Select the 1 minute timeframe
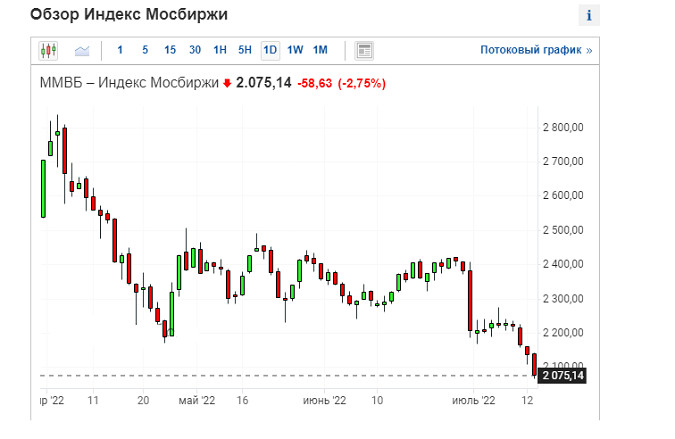The image size is (675, 439). point(120,50)
